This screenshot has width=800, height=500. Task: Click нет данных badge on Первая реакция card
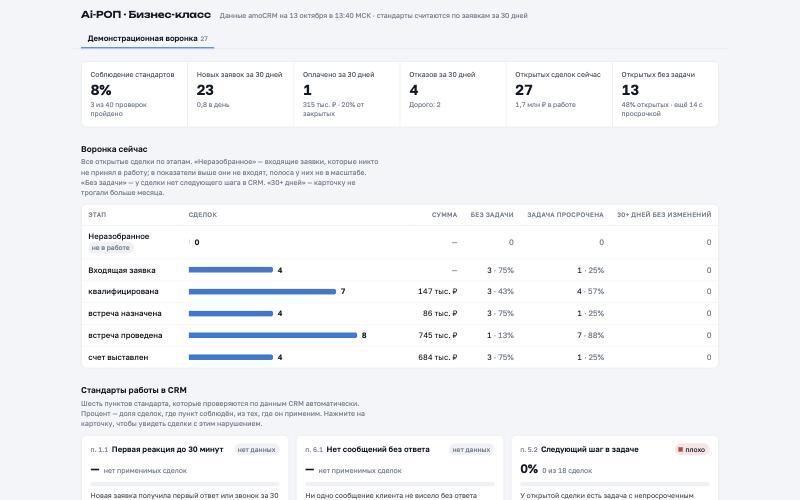(256, 449)
